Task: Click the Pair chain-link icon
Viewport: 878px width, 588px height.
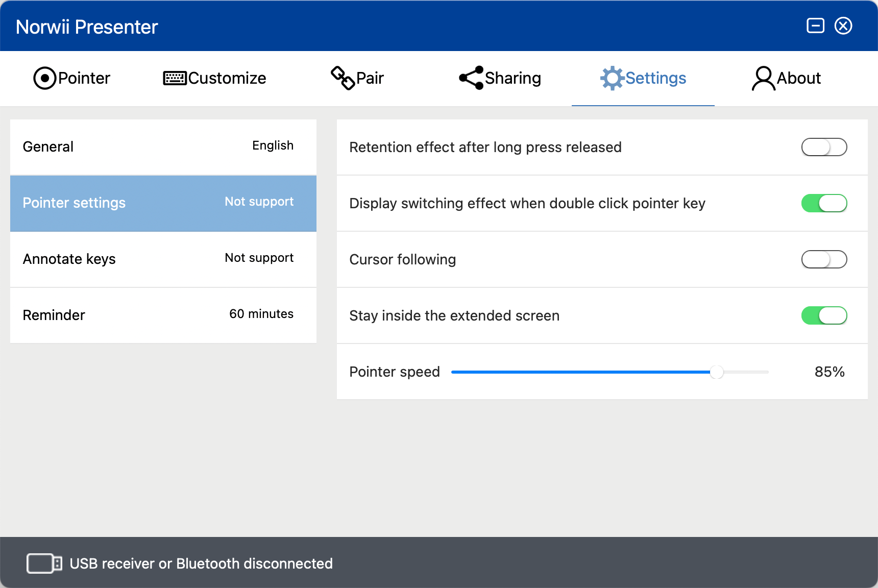Action: (343, 78)
